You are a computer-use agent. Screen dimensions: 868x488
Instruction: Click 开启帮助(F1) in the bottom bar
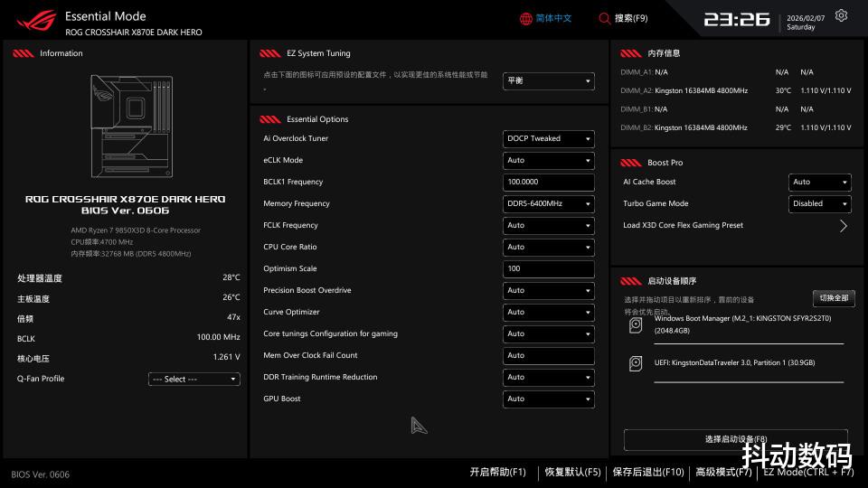pos(497,472)
